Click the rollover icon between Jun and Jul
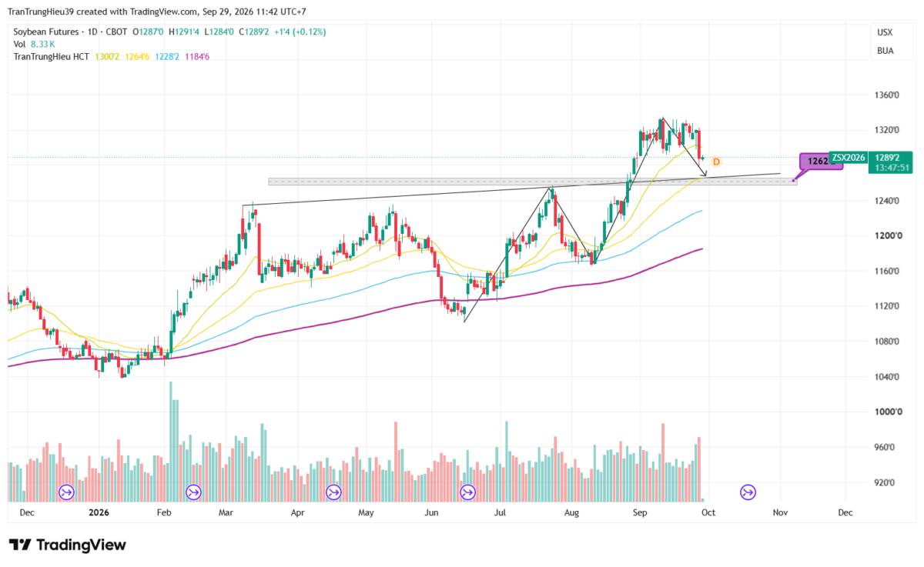 (467, 492)
